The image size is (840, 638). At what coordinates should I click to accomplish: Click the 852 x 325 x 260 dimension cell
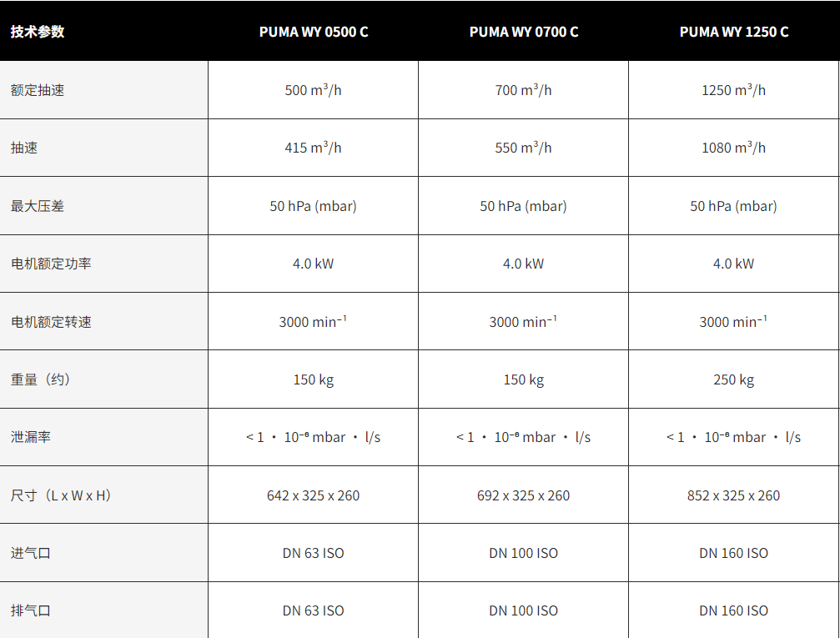(733, 495)
